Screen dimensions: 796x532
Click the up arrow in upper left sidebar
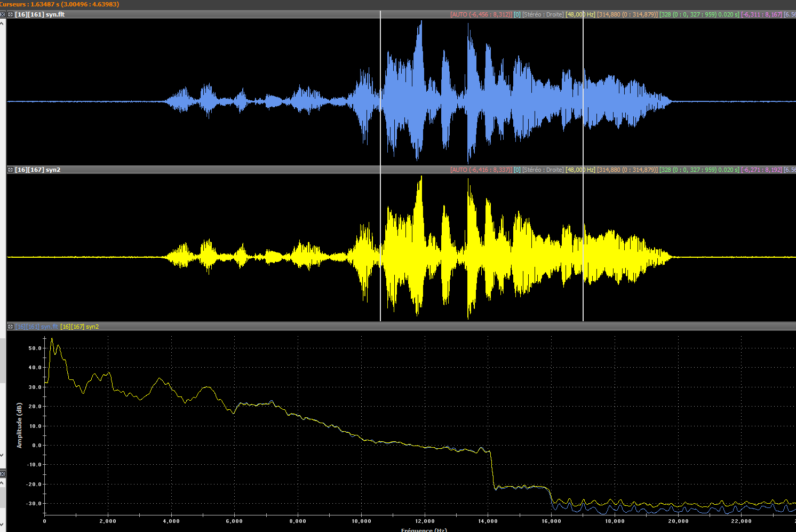click(x=3, y=23)
